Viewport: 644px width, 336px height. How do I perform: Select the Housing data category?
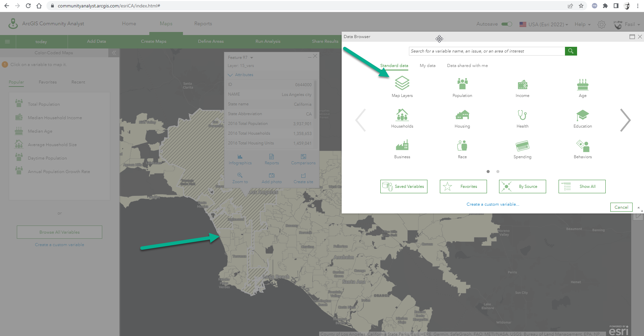462,117
